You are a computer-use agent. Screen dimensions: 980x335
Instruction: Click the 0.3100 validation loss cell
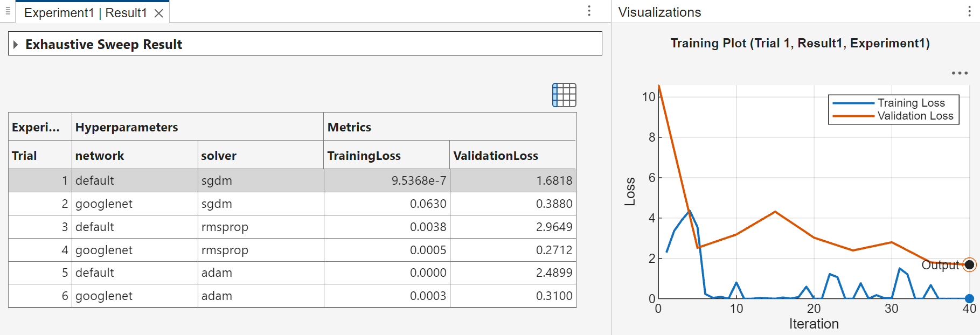[513, 296]
